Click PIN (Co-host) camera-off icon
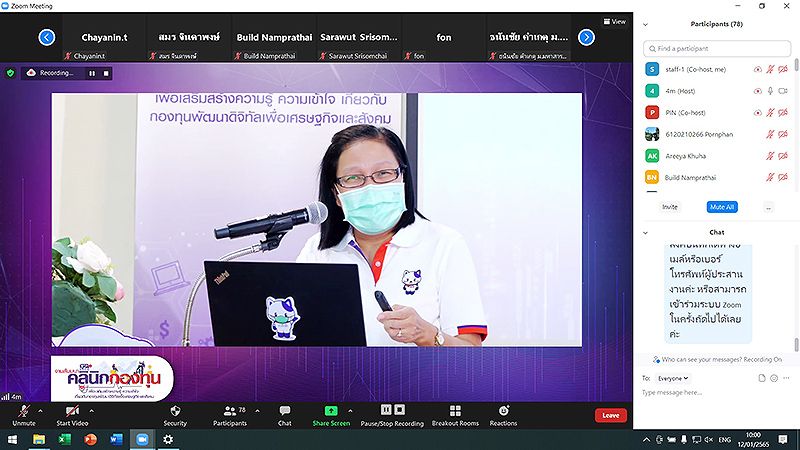The height and width of the screenshot is (450, 800). (x=783, y=113)
